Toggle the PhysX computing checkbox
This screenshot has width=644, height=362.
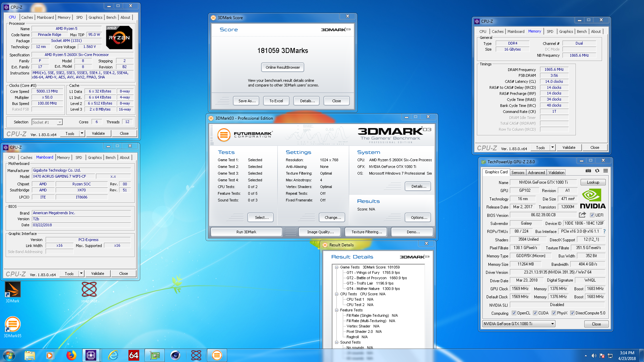[554, 313]
